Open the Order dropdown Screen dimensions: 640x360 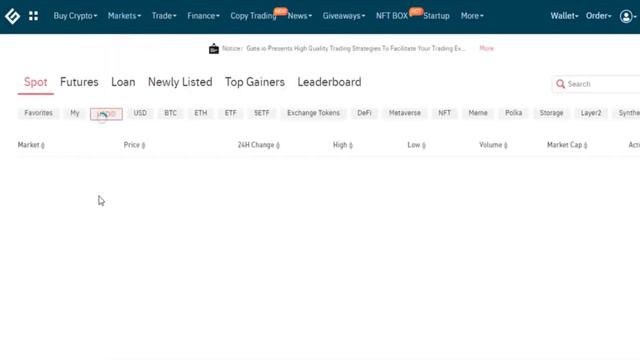(x=599, y=16)
